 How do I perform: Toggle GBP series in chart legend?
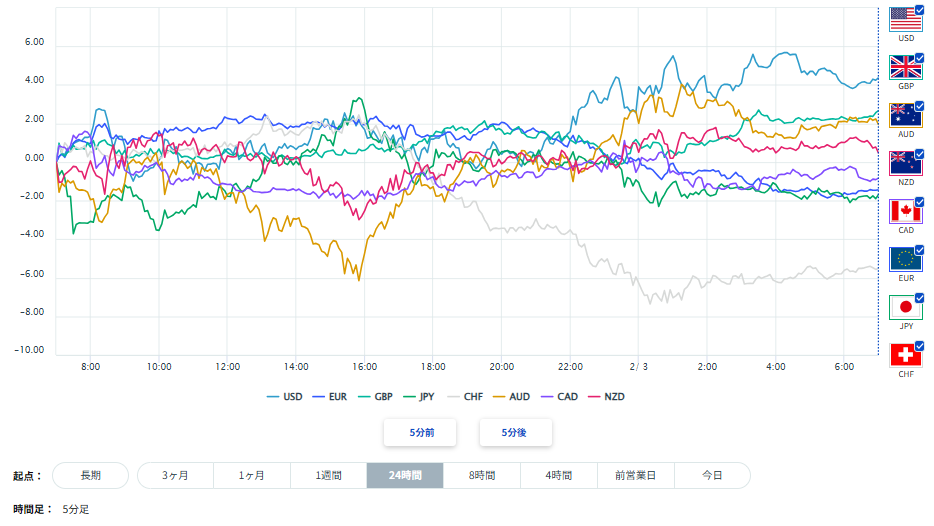click(375, 397)
